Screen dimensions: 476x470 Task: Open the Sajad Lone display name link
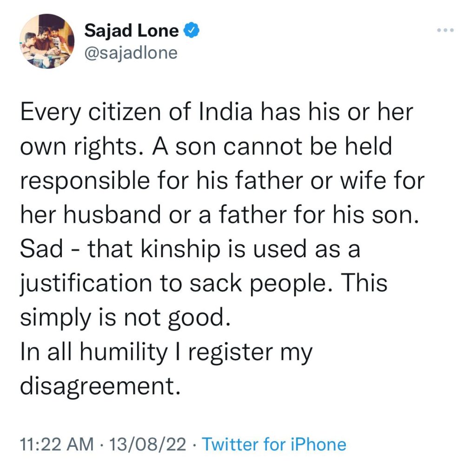[x=132, y=31]
